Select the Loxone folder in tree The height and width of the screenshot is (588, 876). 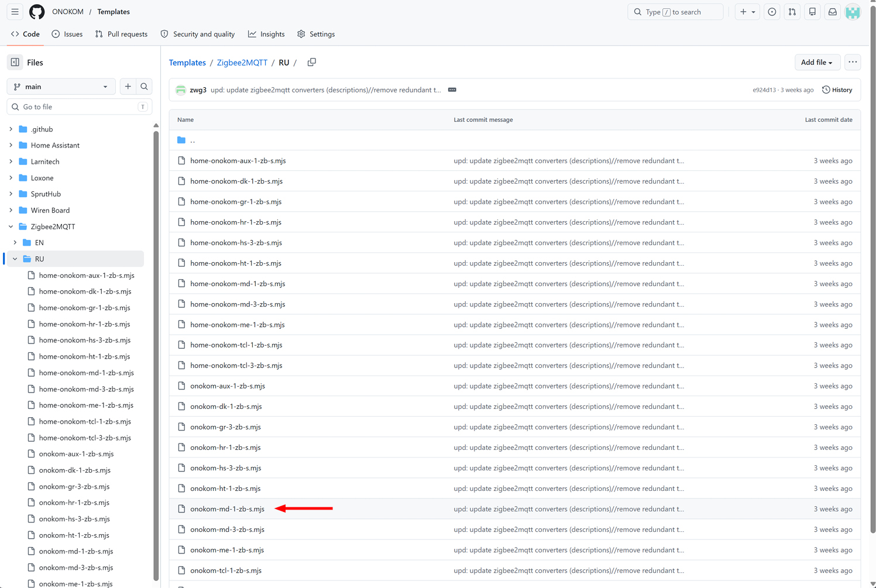[x=42, y=178]
